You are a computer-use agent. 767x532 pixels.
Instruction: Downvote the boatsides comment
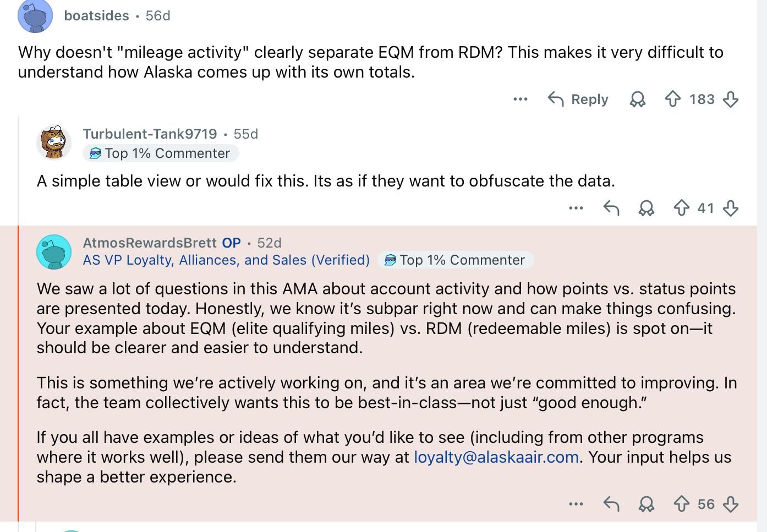click(x=731, y=99)
